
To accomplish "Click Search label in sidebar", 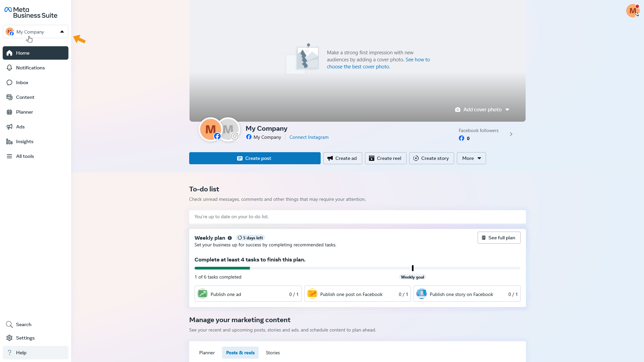I will click(x=24, y=324).
